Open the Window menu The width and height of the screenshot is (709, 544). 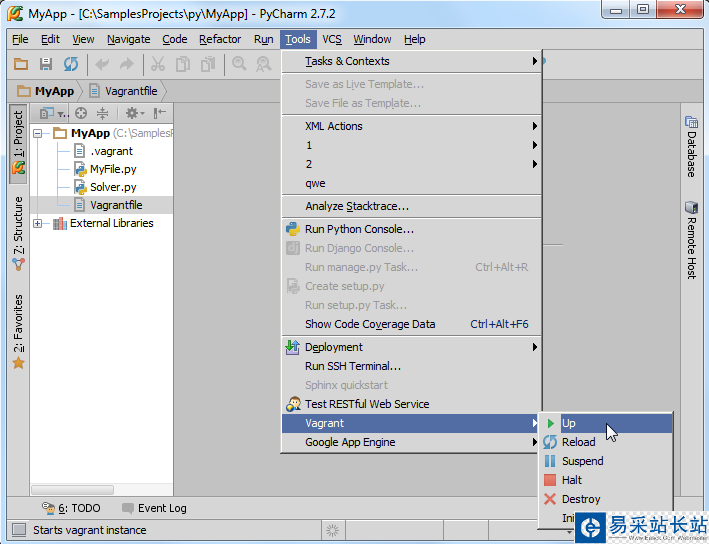[x=372, y=39]
